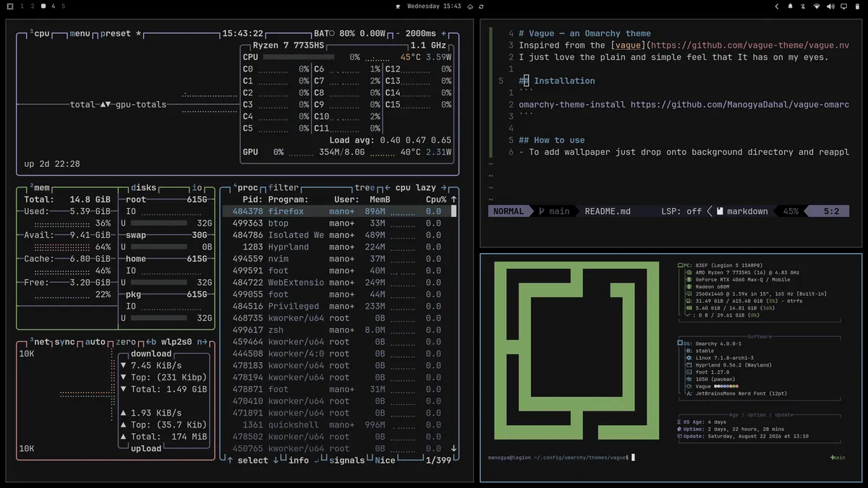Viewport: 868px width, 488px height.
Task: Toggle auto scaling in net panel
Action: 95,342
